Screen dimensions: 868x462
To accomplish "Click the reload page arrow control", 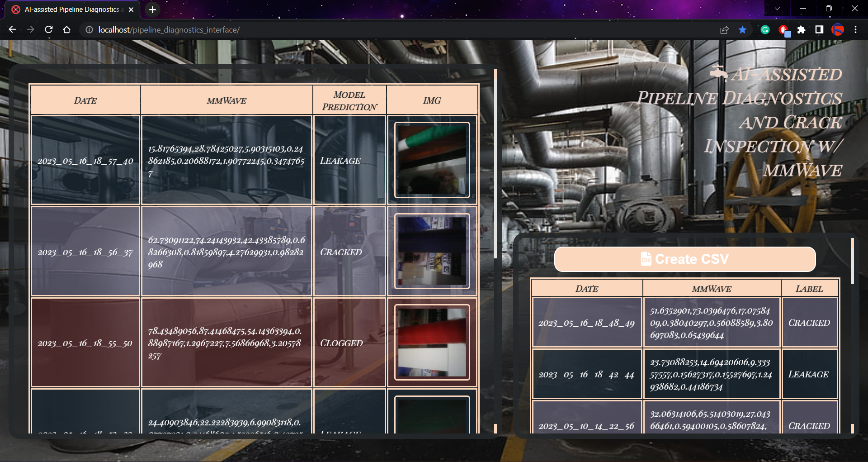I will pyautogui.click(x=49, y=30).
